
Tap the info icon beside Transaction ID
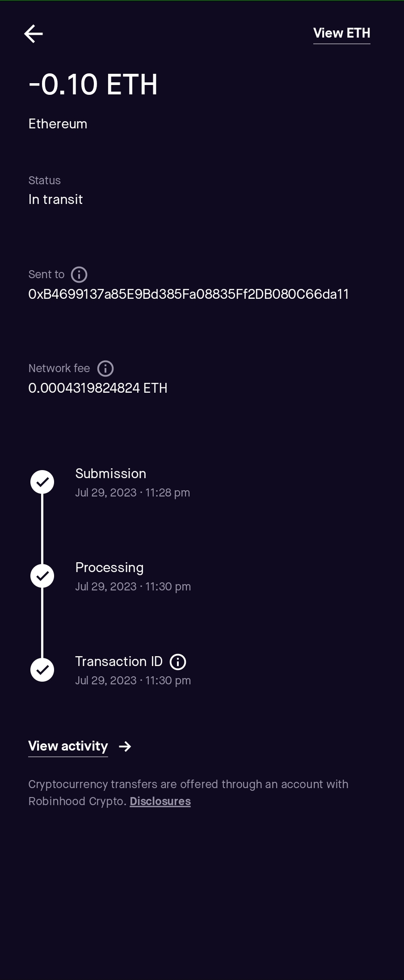(x=178, y=662)
